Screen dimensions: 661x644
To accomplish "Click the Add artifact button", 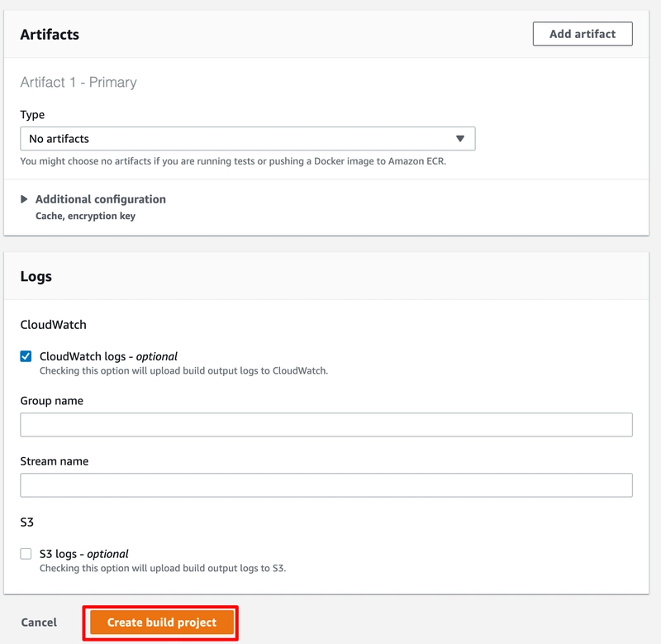I will [583, 34].
